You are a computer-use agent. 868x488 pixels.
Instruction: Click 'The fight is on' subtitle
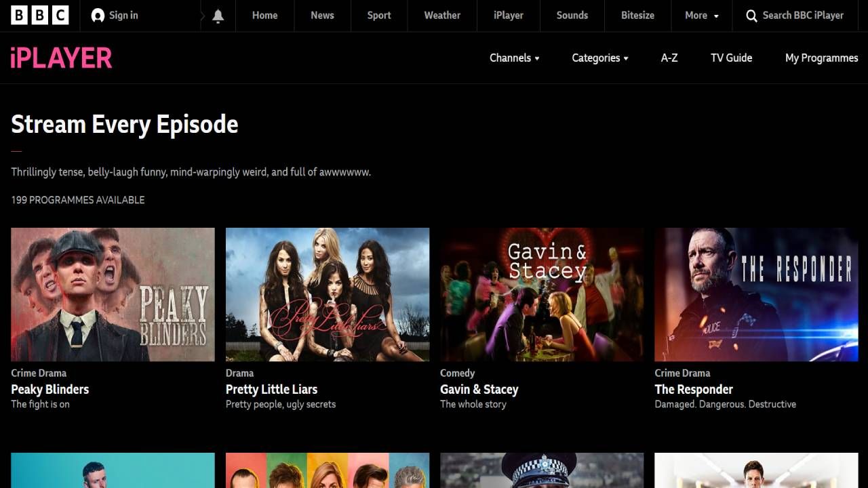pos(40,404)
